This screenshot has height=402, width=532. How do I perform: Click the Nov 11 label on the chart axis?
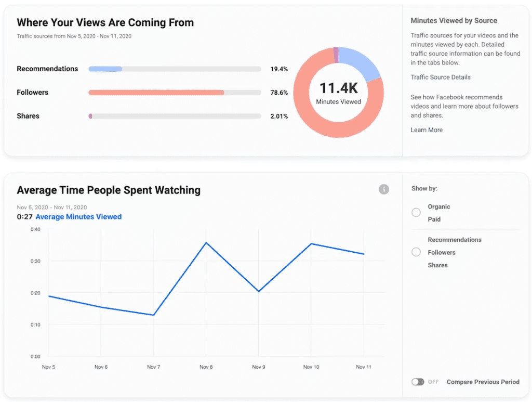click(363, 367)
